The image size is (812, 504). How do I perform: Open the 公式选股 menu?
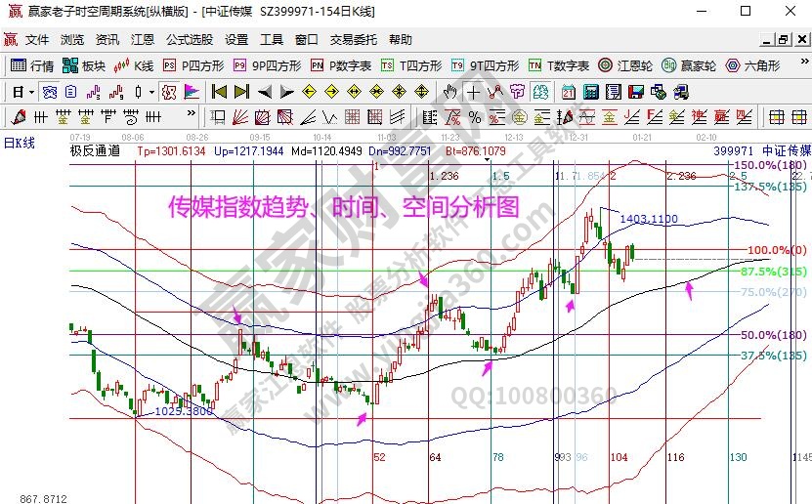tap(189, 40)
